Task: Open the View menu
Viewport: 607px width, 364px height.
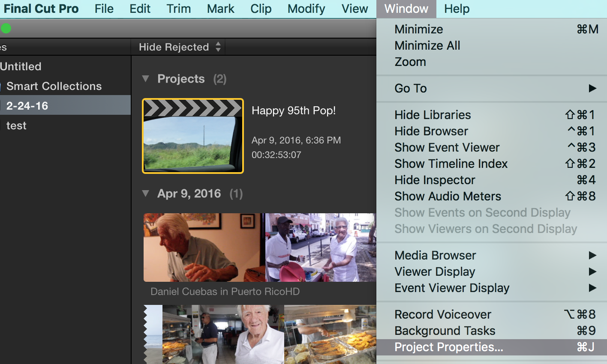Action: coord(355,9)
